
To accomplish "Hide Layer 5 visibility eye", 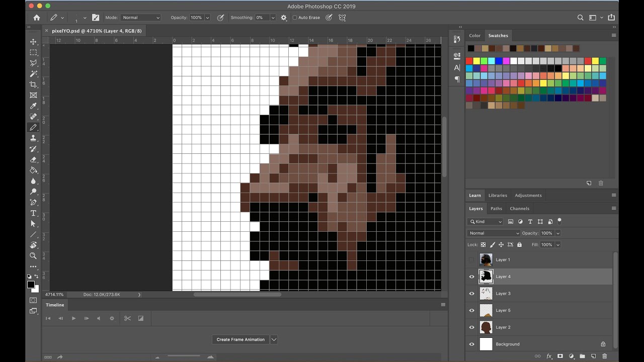I will (x=471, y=310).
